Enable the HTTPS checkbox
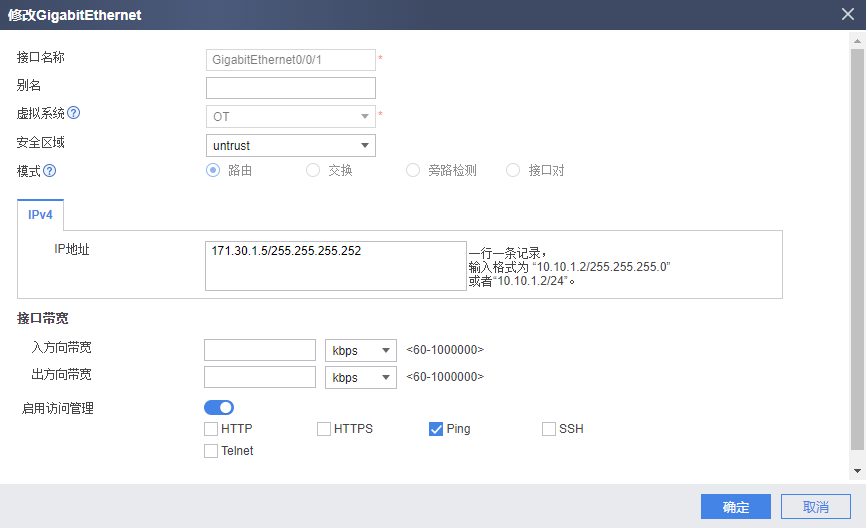The width and height of the screenshot is (866, 528). [324, 429]
